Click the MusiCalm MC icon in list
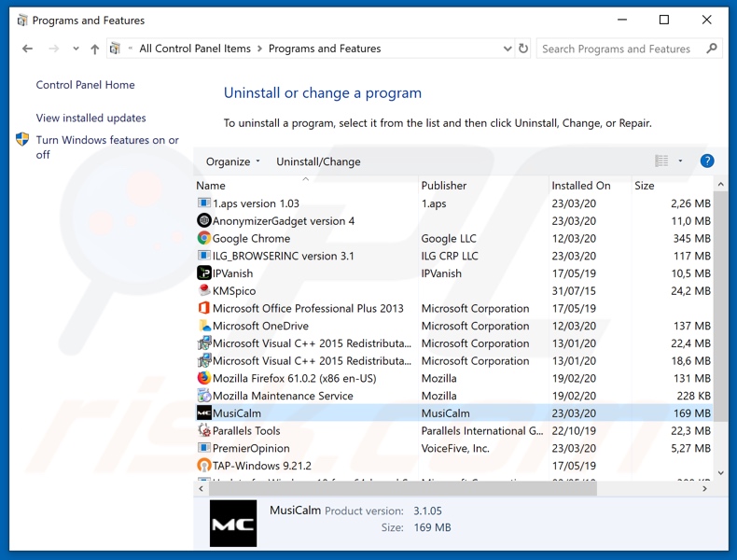Image resolution: width=737 pixels, height=560 pixels. 203,413
